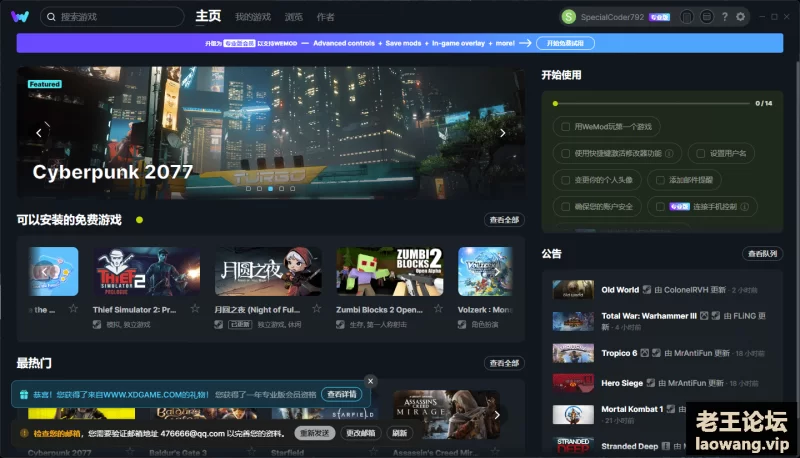Click 重新发送 email button
This screenshot has height=458, width=800.
(x=315, y=433)
